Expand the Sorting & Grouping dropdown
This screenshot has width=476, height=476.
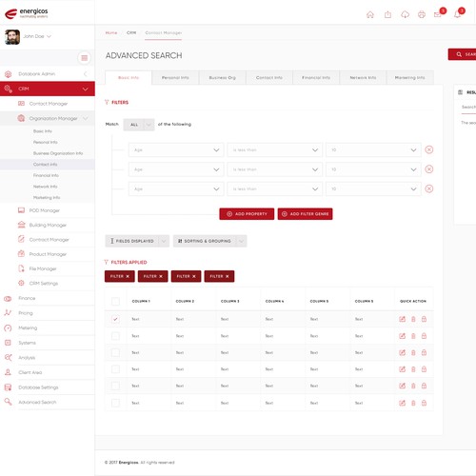[209, 241]
